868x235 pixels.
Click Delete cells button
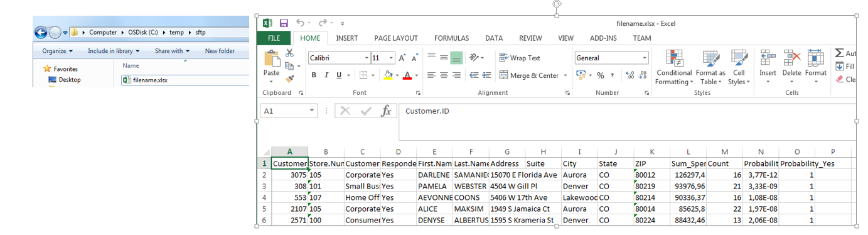pyautogui.click(x=791, y=67)
